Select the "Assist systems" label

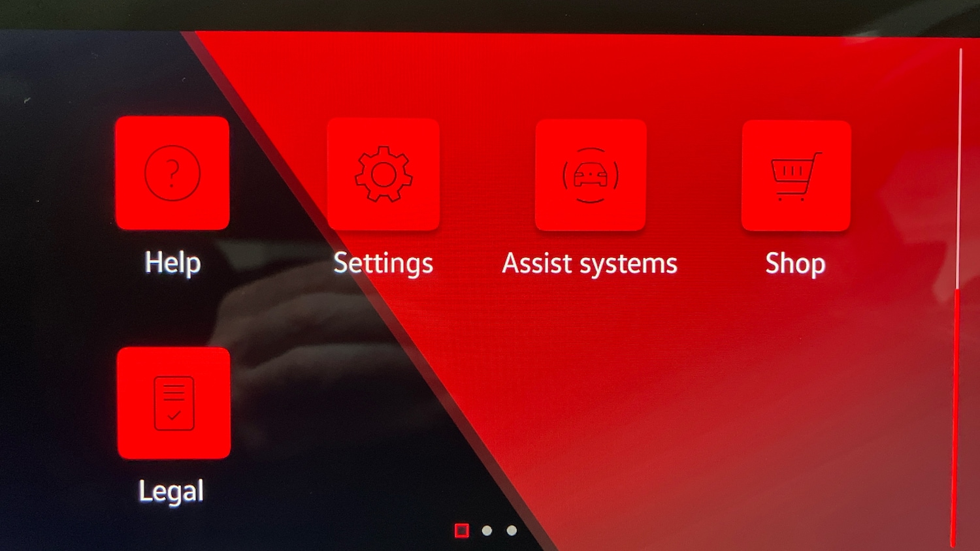click(x=590, y=264)
